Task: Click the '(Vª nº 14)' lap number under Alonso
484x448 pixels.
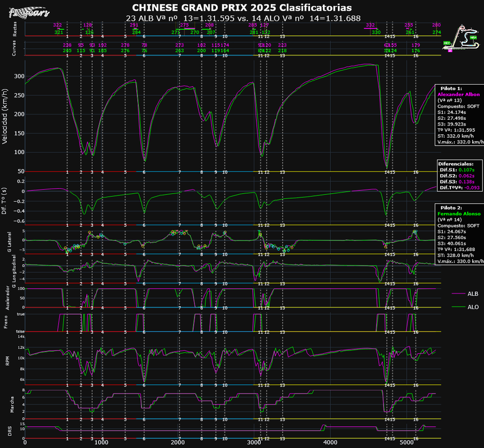Action: coord(449,220)
